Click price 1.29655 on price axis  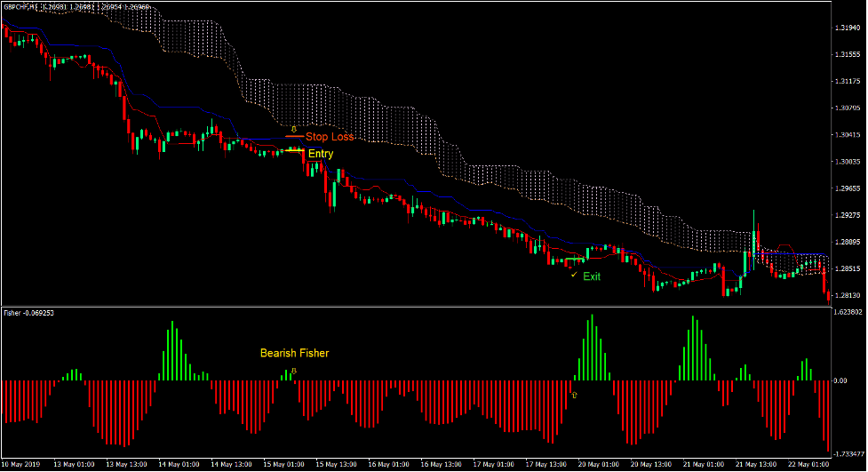click(848, 188)
